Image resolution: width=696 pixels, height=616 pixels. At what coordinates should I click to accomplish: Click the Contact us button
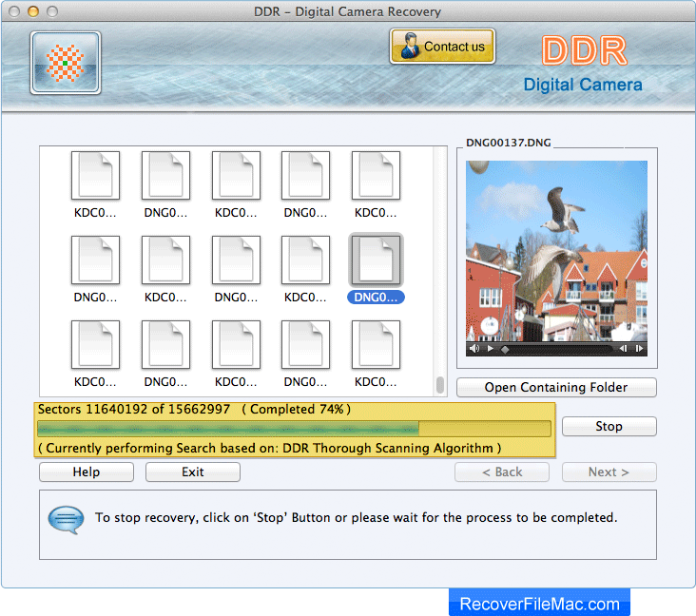(x=442, y=47)
